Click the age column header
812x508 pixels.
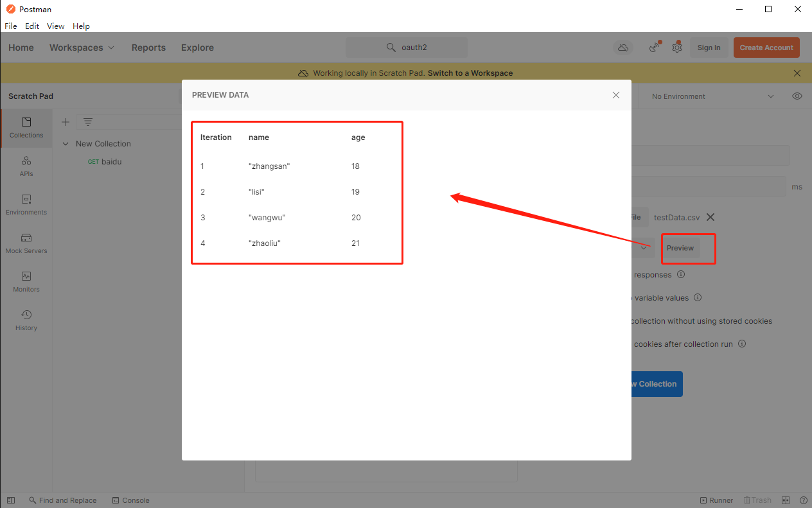[x=358, y=137]
